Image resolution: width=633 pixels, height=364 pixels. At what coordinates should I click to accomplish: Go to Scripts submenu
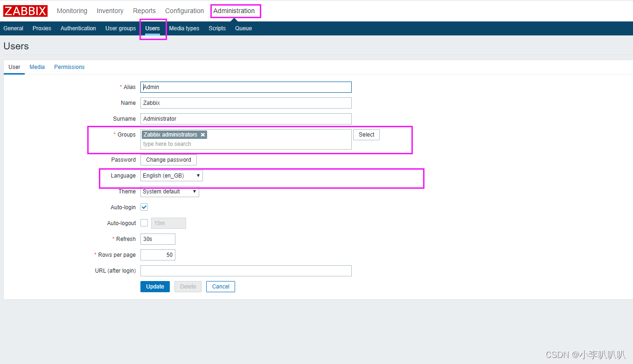(x=217, y=28)
